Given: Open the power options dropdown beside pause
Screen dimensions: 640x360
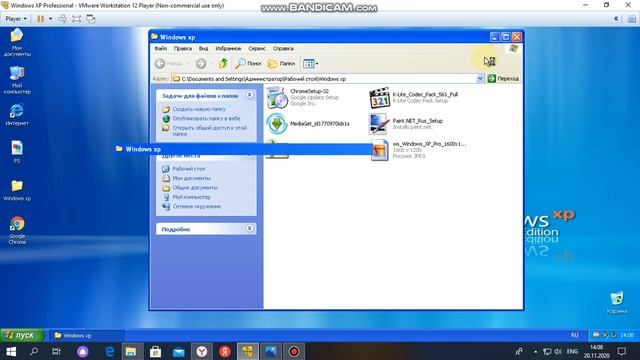Looking at the screenshot, I should tap(51, 19).
